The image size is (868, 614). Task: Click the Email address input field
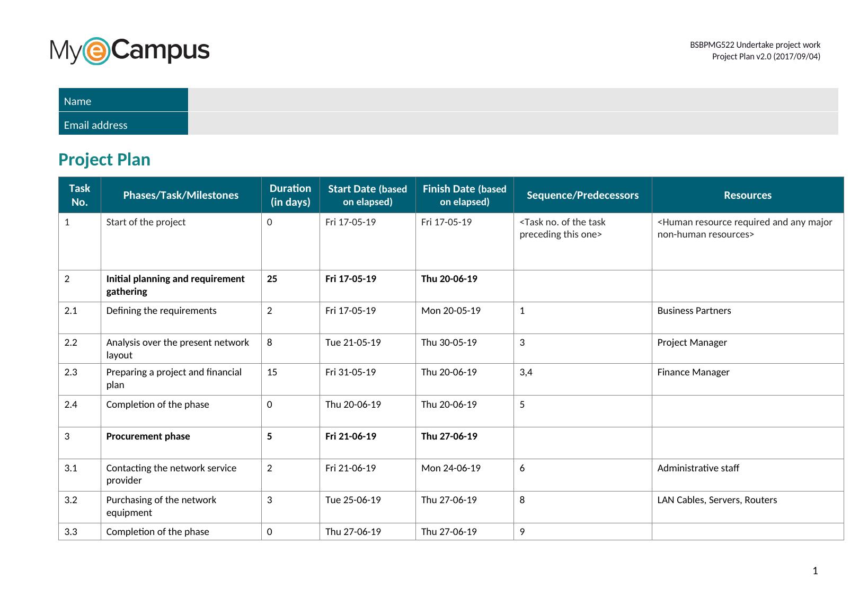tap(512, 124)
